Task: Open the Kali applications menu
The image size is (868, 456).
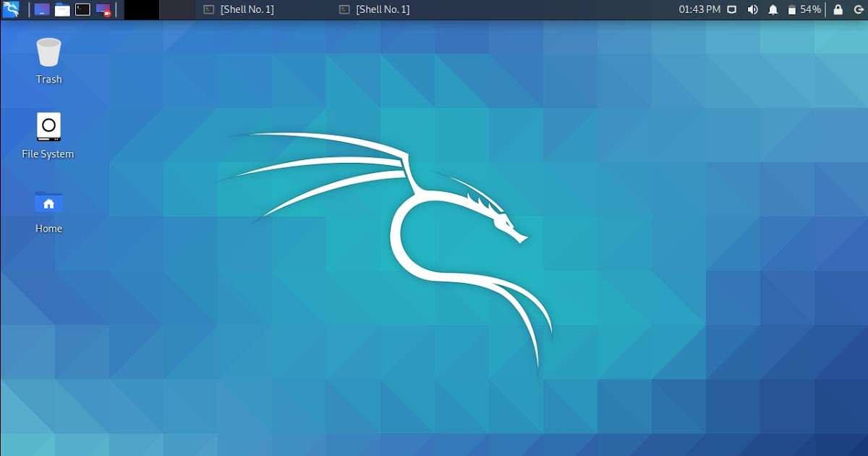Action: (11, 9)
